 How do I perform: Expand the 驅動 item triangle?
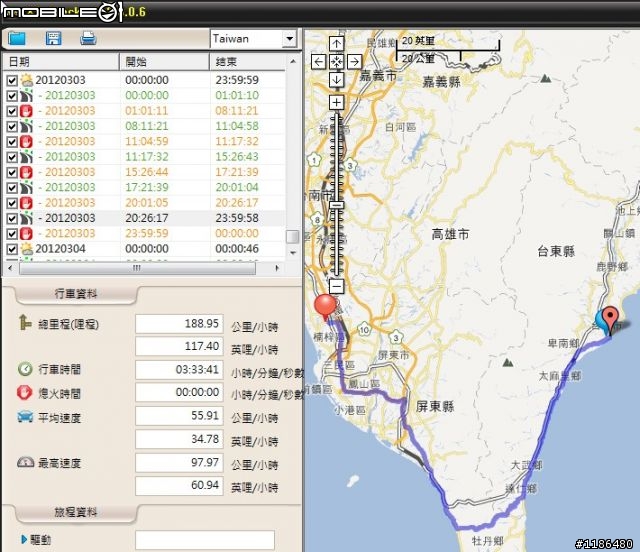click(x=24, y=540)
